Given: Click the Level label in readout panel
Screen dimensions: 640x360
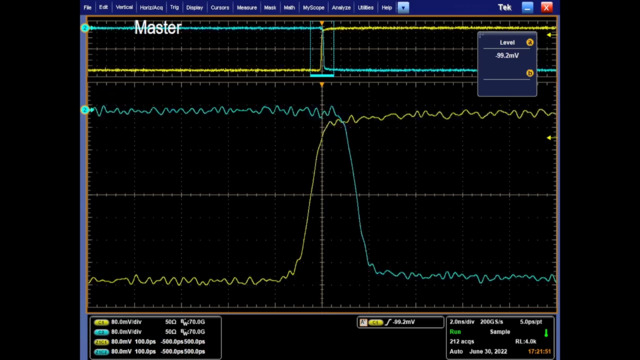Looking at the screenshot, I should [x=507, y=42].
